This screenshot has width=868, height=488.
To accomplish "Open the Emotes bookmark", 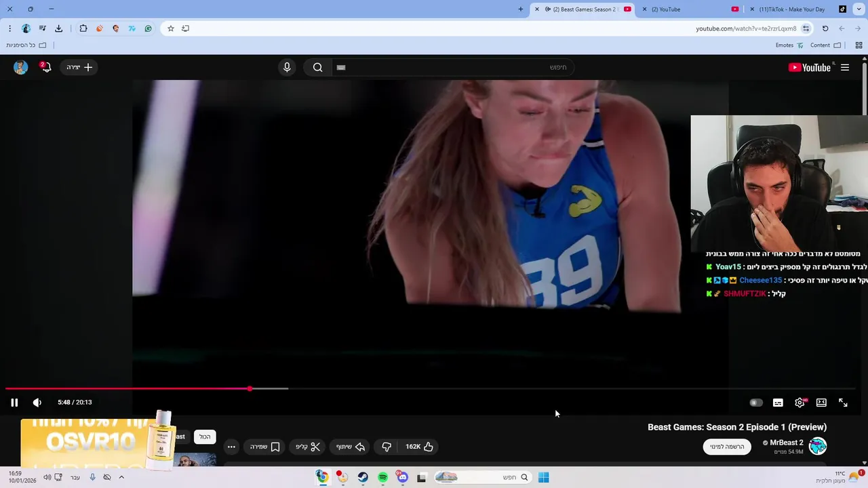I will (789, 45).
